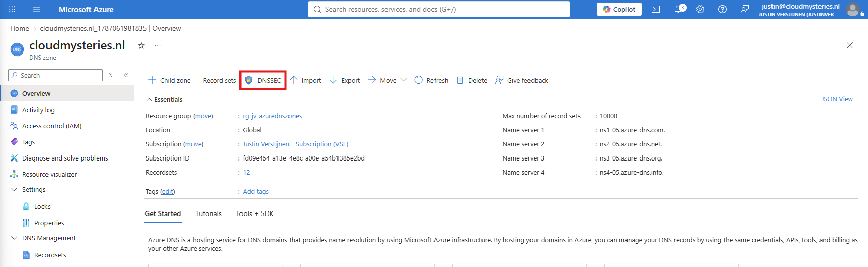
Task: Click the Add tags link
Action: pos(256,191)
